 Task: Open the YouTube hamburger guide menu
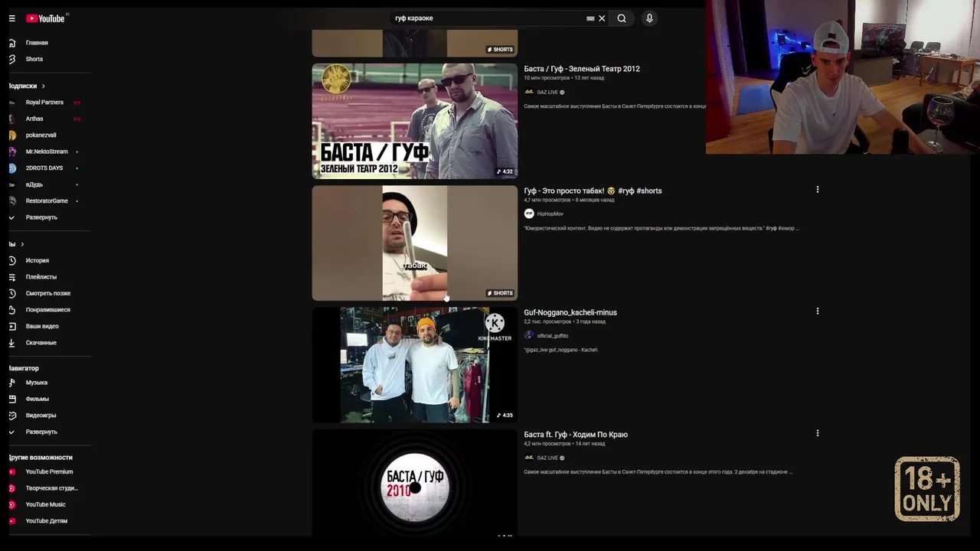[x=11, y=18]
